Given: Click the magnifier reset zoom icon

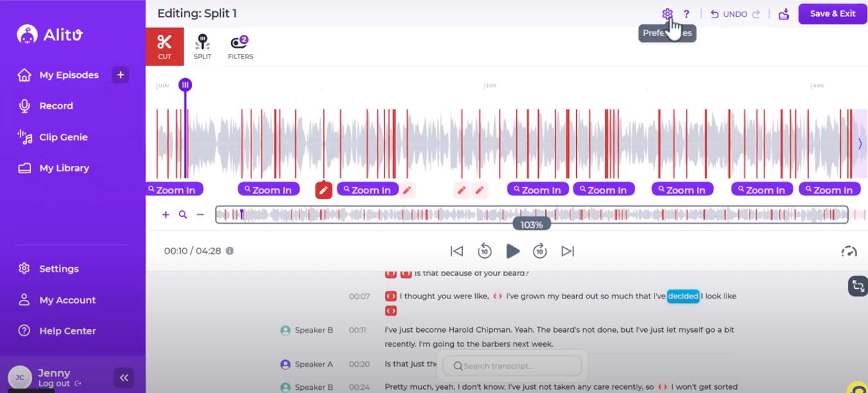Looking at the screenshot, I should [183, 215].
